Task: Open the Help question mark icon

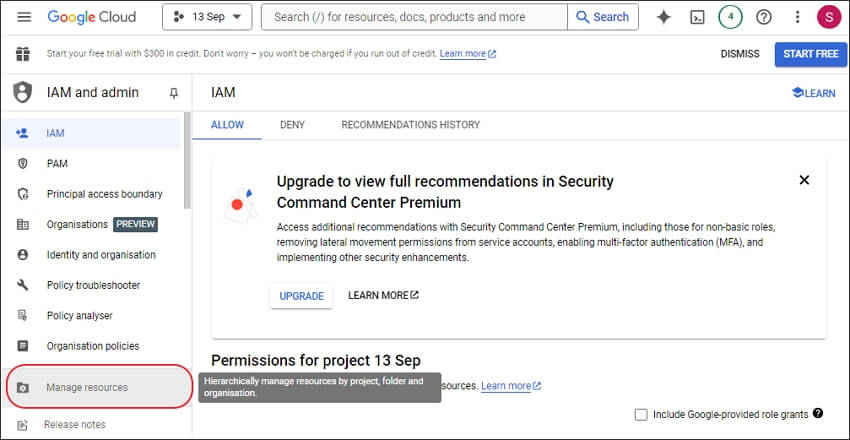Action: tap(764, 17)
